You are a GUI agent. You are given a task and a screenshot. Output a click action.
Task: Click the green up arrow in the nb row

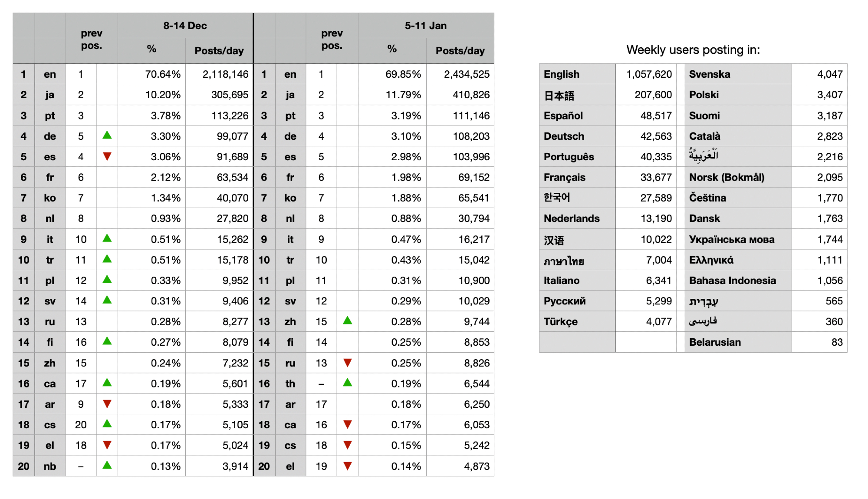coord(107,466)
